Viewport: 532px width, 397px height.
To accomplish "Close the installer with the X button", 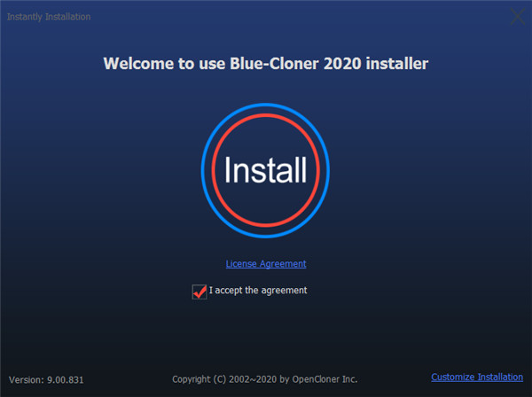I will (518, 17).
